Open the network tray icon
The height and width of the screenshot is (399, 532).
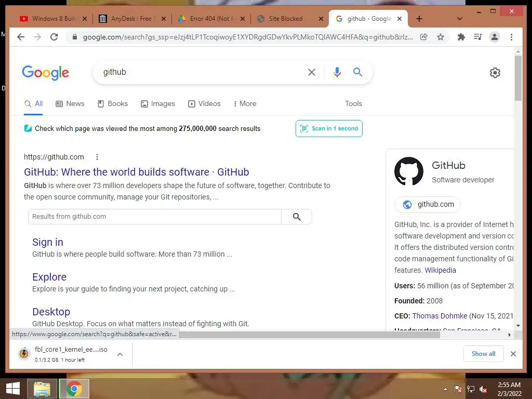click(x=471, y=389)
